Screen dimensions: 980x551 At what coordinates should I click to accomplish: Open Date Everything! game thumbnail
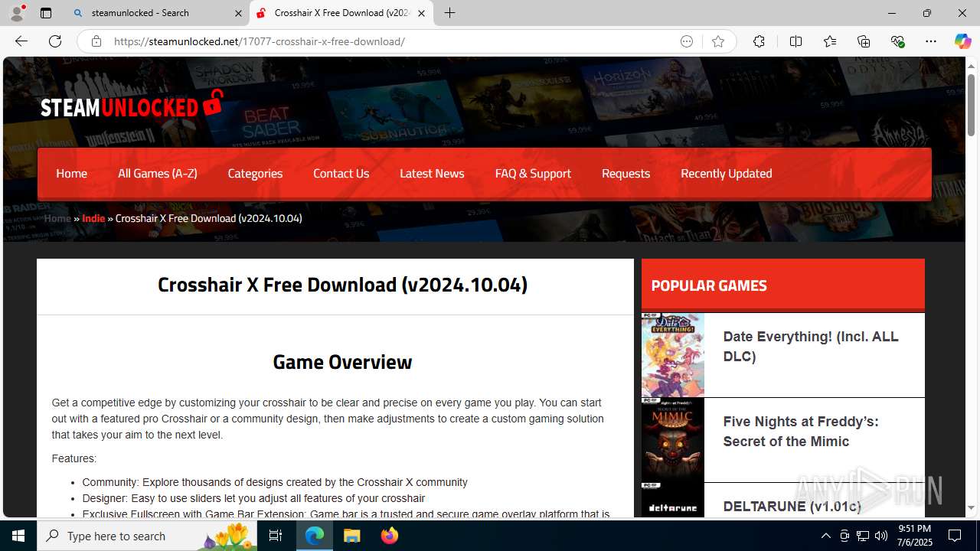pyautogui.click(x=672, y=355)
